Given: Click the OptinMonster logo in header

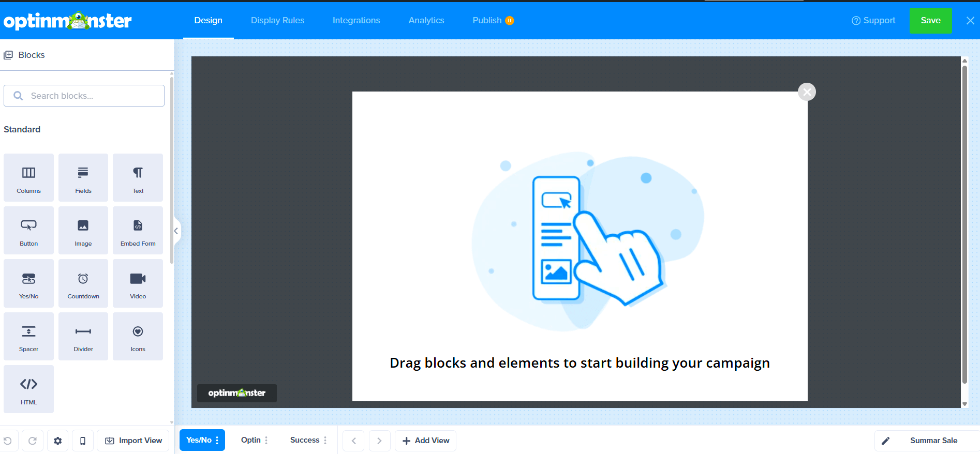Looking at the screenshot, I should coord(67,21).
